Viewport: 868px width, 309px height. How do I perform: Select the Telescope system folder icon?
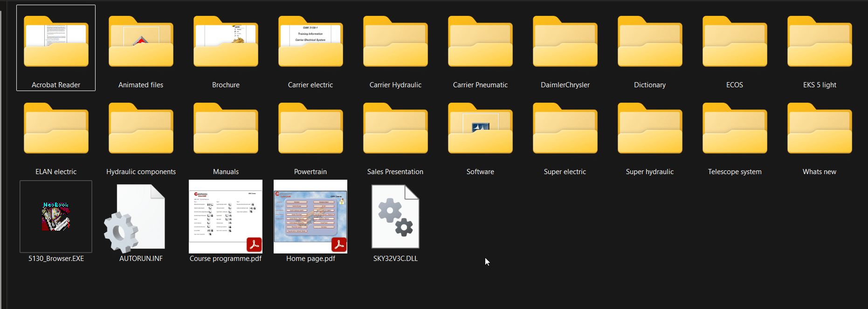click(735, 128)
